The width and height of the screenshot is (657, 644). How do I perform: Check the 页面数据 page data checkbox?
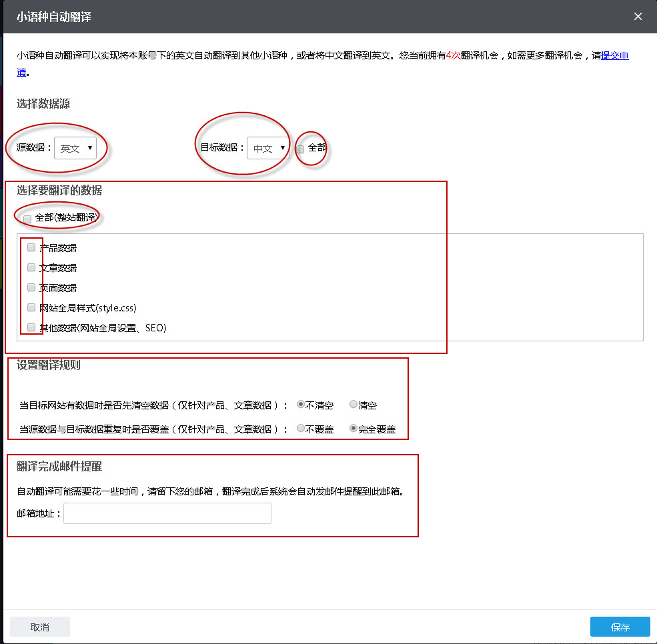click(x=31, y=287)
